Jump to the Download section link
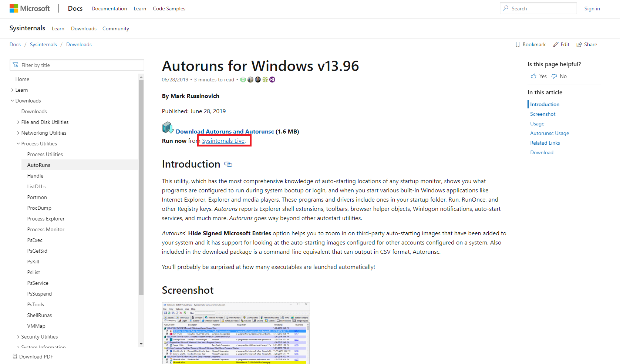This screenshot has height=364, width=620. pos(542,152)
